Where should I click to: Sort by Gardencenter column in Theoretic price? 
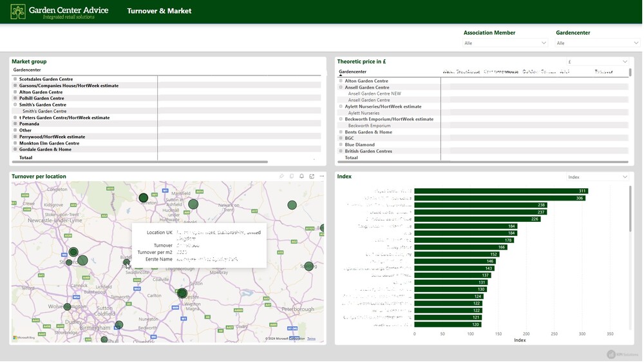click(x=352, y=72)
